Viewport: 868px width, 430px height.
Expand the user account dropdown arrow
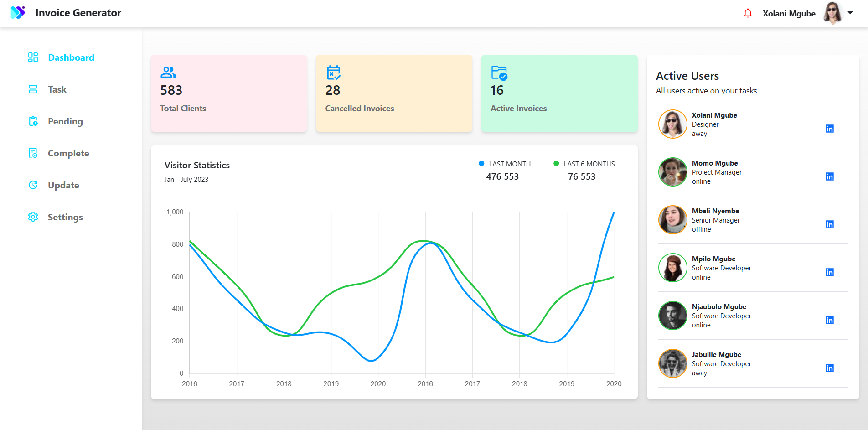pyautogui.click(x=850, y=13)
